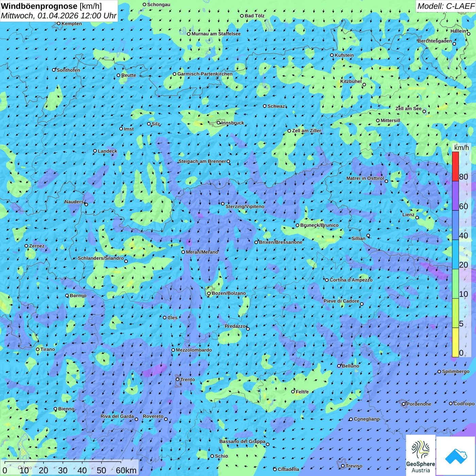The width and height of the screenshot is (476, 476).
Task: Click the Rovereto city label
Action: tap(153, 416)
